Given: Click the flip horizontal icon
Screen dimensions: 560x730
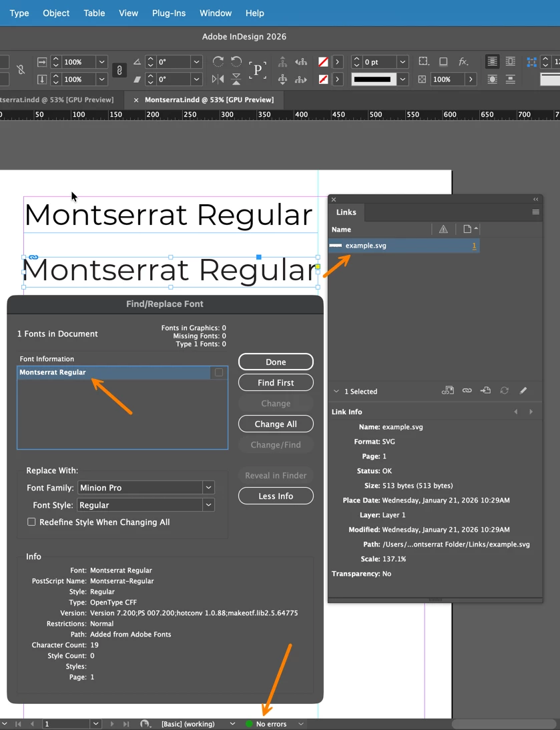Looking at the screenshot, I should [218, 79].
